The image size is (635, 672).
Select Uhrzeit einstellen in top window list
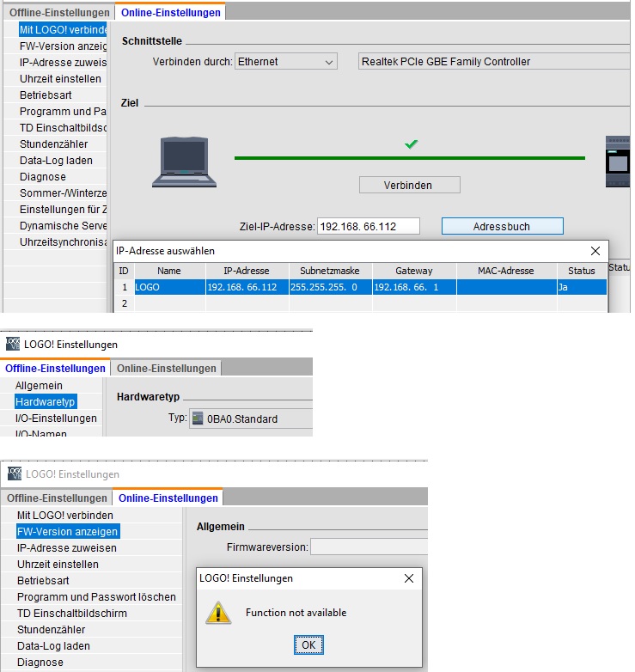(60, 79)
